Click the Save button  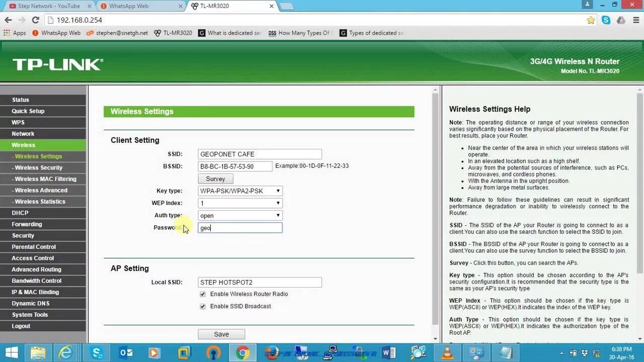[221, 334]
